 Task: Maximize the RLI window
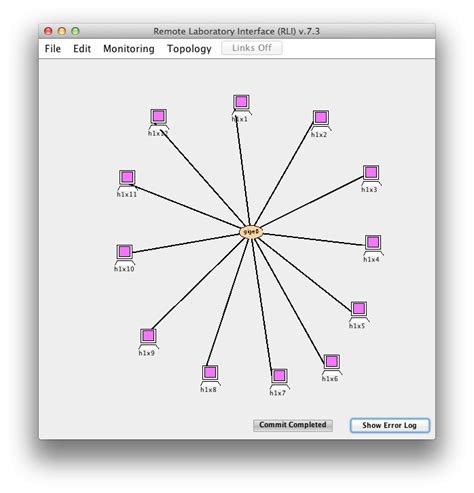tap(76, 31)
